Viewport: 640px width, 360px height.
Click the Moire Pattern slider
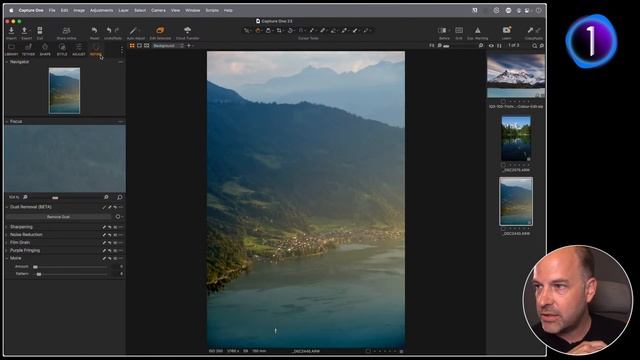pyautogui.click(x=71, y=274)
